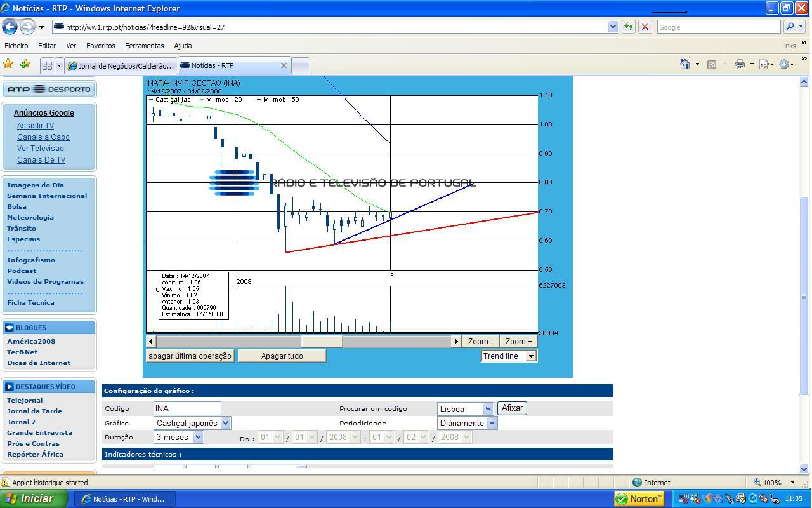Image resolution: width=812 pixels, height=508 pixels.
Task: Open the Ficha Técnica link
Action: click(30, 302)
